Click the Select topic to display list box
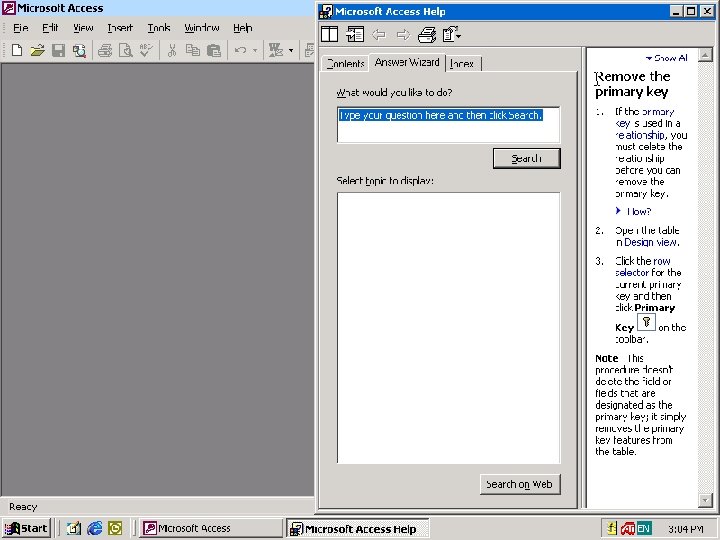Image resolution: width=720 pixels, height=540 pixels. (448, 328)
